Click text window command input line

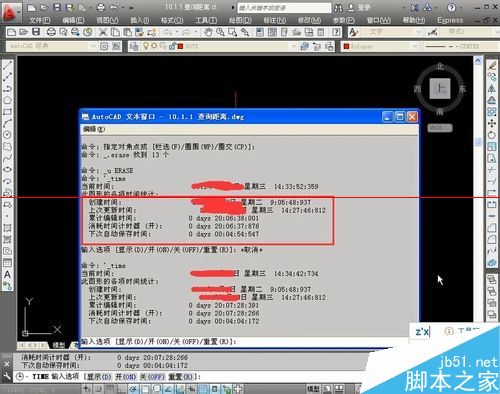[245, 341]
